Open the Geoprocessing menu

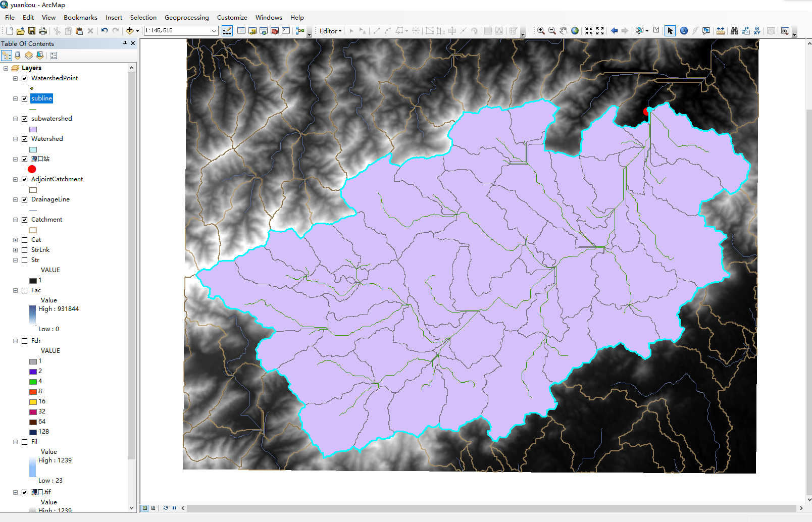tap(187, 17)
